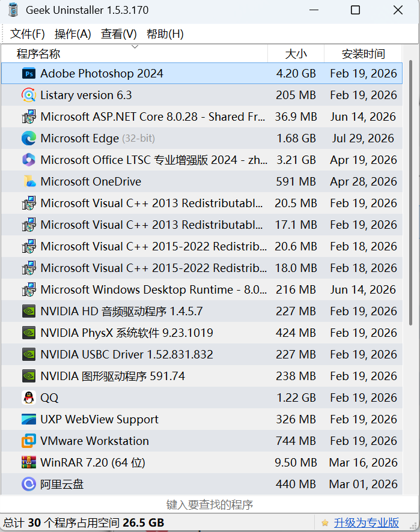
Task: Click the Mar 16, 2026 date cell
Action: [363, 462]
